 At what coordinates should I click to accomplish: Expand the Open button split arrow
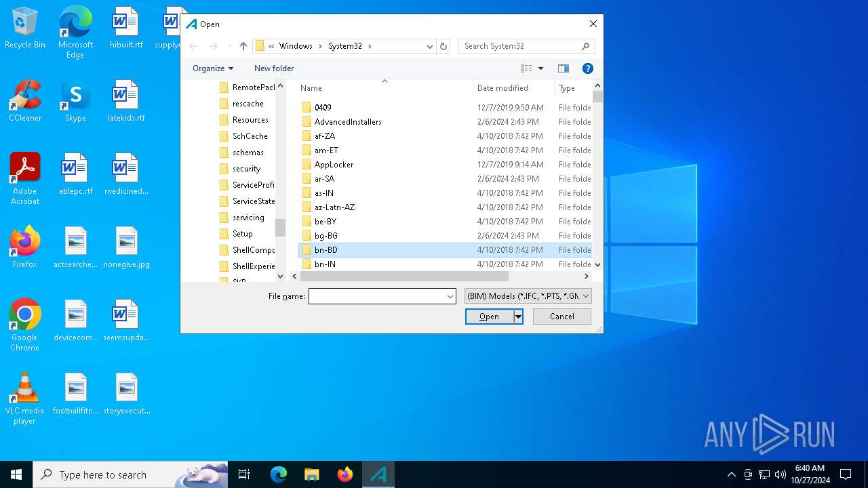coord(518,317)
